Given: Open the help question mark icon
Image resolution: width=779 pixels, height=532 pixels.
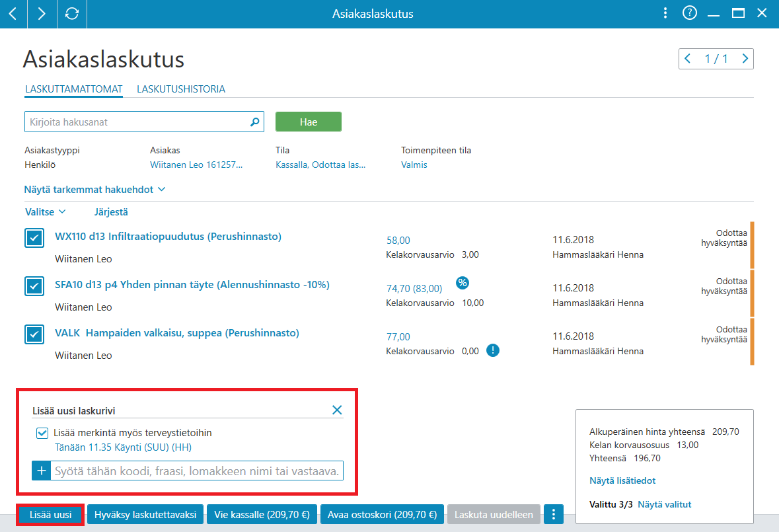Looking at the screenshot, I should click(x=690, y=13).
